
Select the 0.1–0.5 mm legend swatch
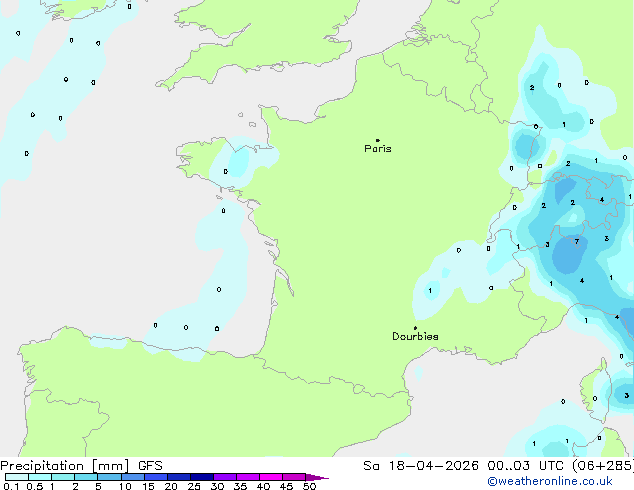pos(17,477)
